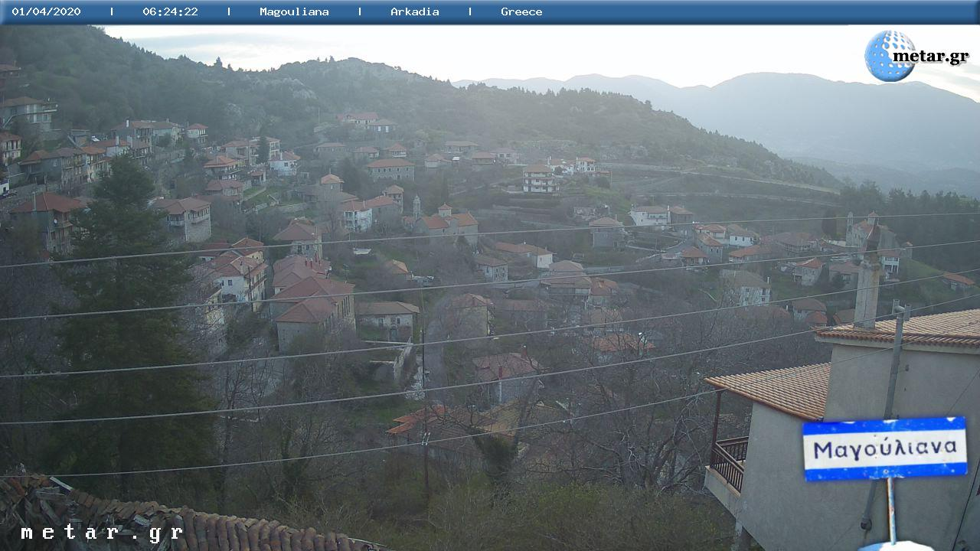Click the metar.gr text beside globe
This screenshot has width=980, height=551.
[x=931, y=57]
